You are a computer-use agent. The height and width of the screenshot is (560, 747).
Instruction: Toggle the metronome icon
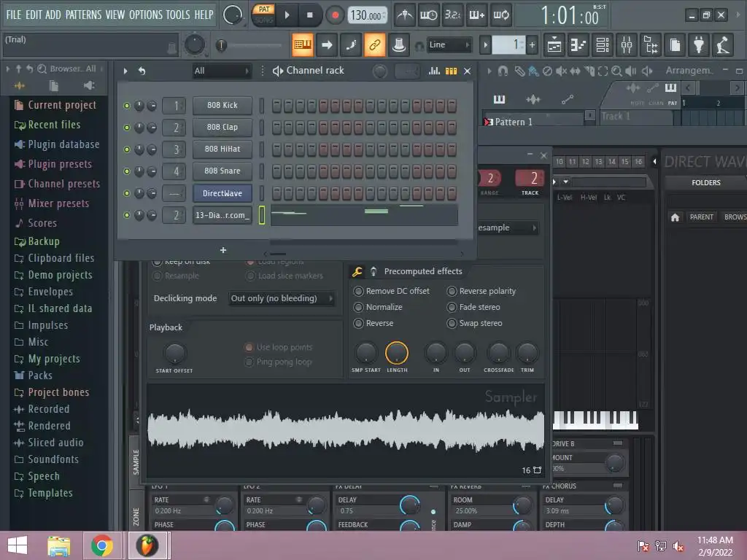click(x=405, y=15)
